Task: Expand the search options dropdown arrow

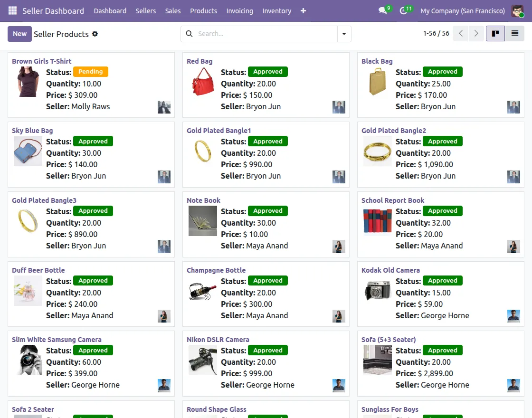Action: [x=344, y=34]
